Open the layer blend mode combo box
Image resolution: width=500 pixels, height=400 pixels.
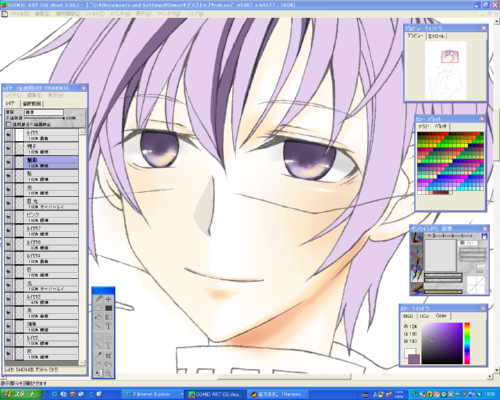coord(44,112)
